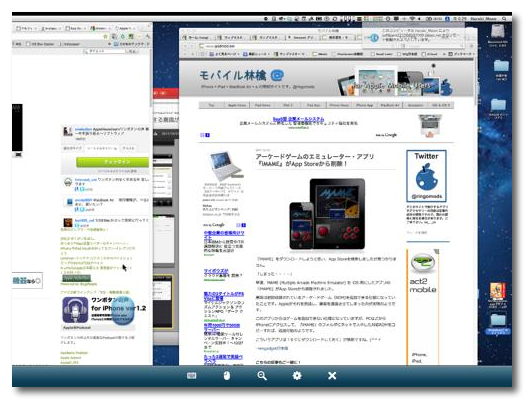Open the keyboard from the bottom toolbar
This screenshot has height=399, width=524.
[191, 376]
